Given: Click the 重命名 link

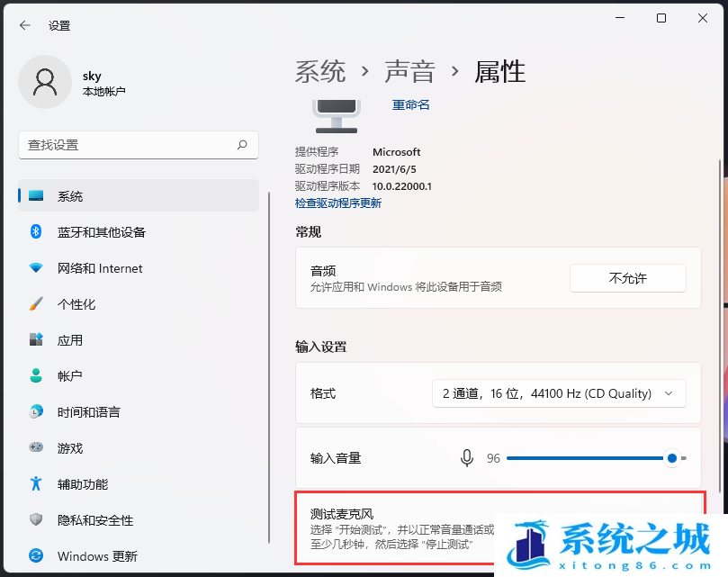Looking at the screenshot, I should point(411,105).
